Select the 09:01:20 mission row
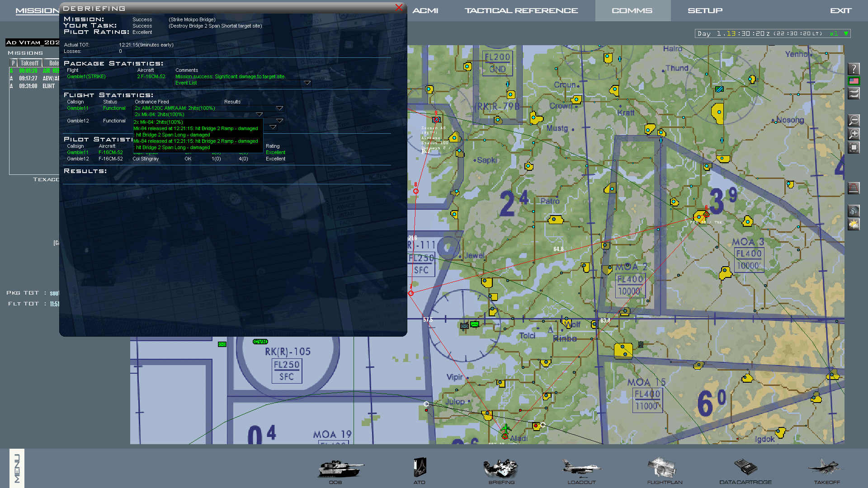868x488 pixels. point(35,71)
